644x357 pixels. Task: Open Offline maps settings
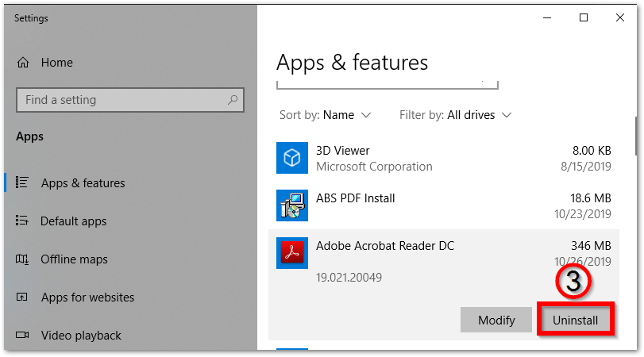tap(74, 259)
